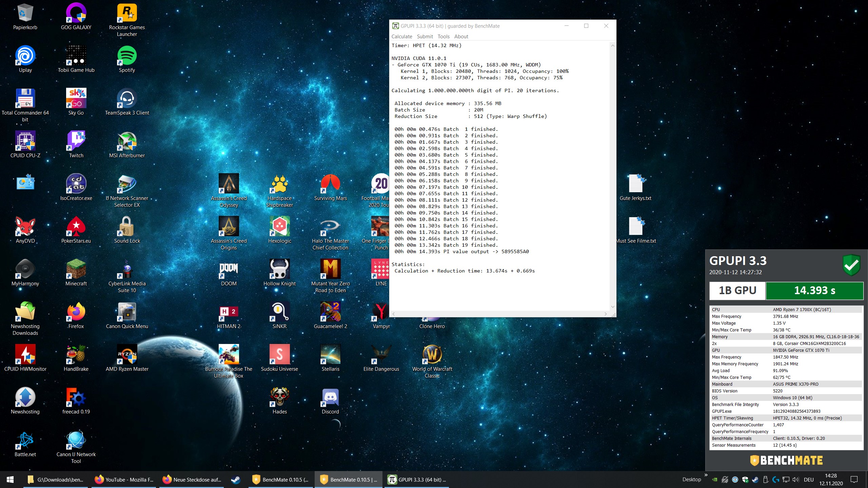Open Neue Steckdose auf... Firefox taskbar item
This screenshot has width=868, height=488.
pos(192,480)
